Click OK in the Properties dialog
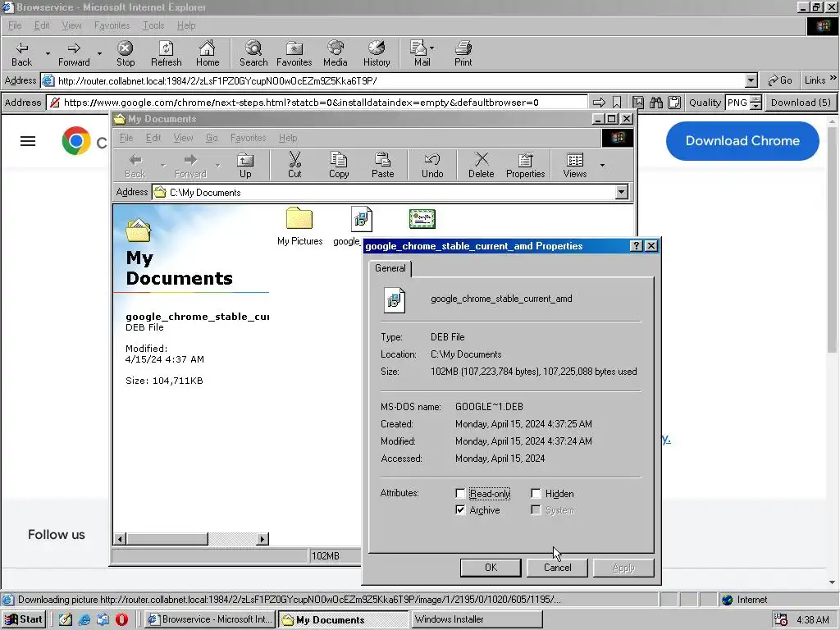This screenshot has width=840, height=630. pyautogui.click(x=491, y=568)
